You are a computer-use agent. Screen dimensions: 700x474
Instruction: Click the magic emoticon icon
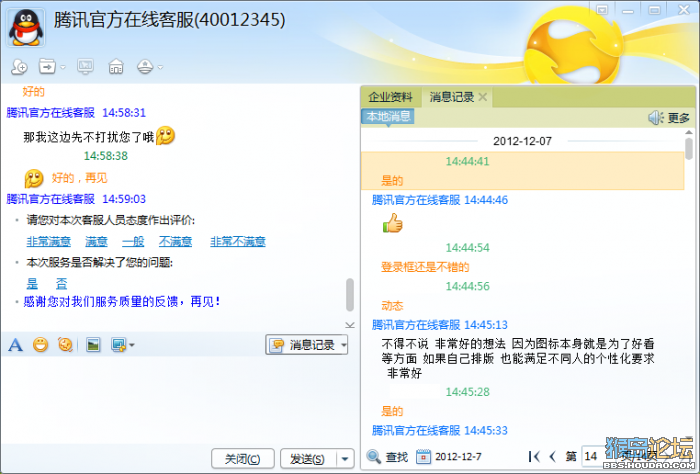tap(66, 345)
